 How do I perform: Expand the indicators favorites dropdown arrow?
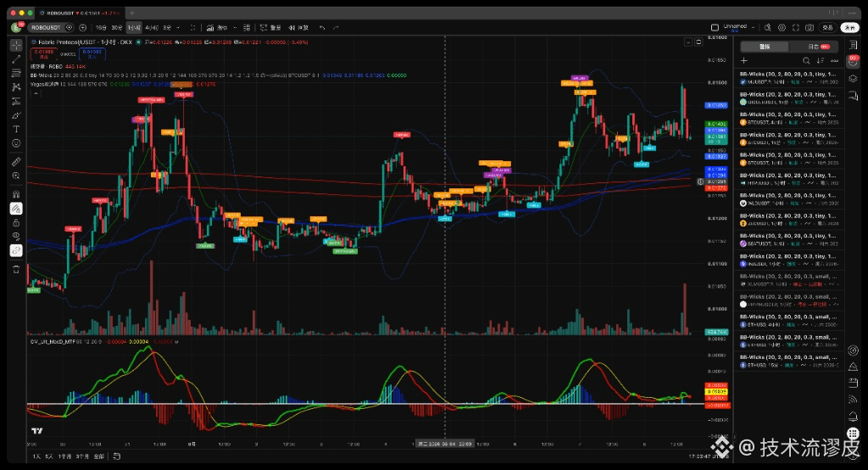click(235, 27)
